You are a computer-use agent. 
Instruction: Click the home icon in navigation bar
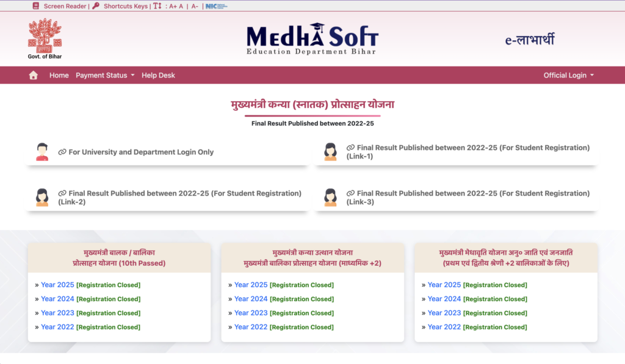[34, 75]
